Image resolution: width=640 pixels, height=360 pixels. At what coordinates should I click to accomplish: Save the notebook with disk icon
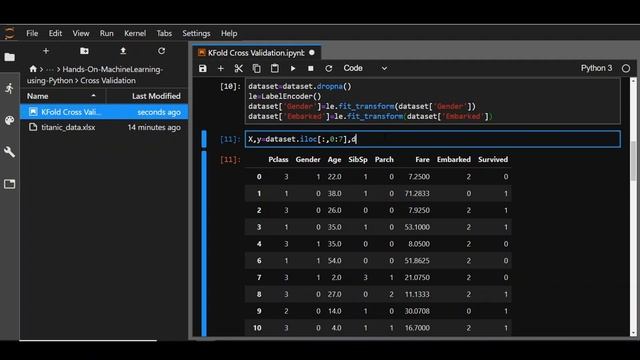pos(203,69)
